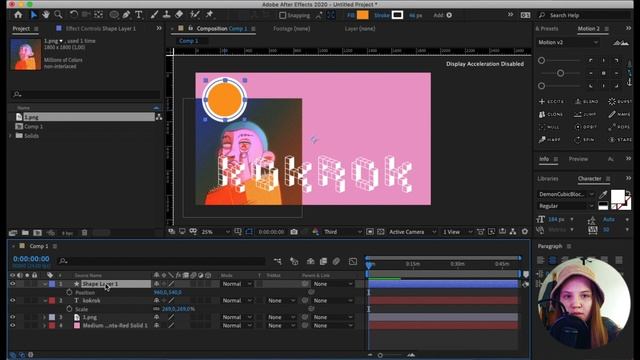The height and width of the screenshot is (360, 640).
Task: Create new composition from Project panel footer
Action: coord(38,233)
